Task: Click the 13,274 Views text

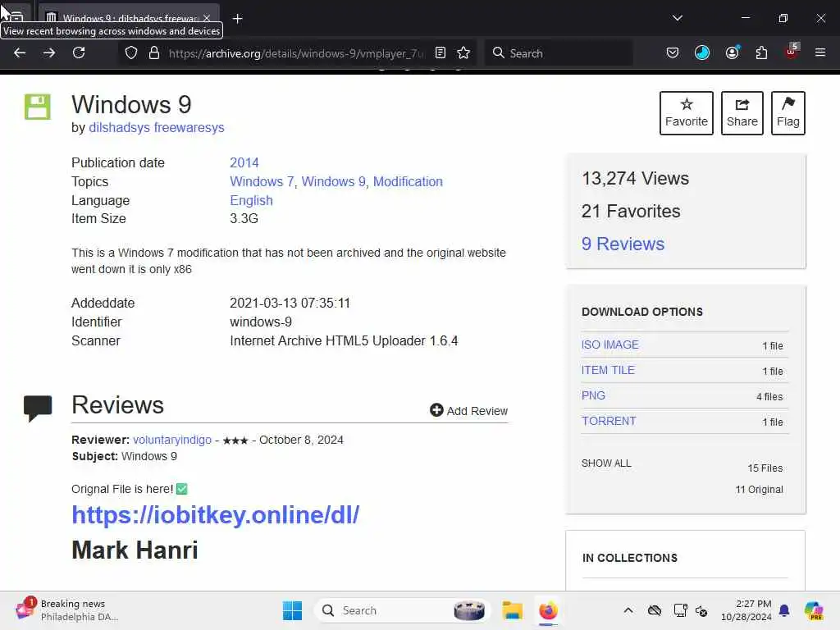Action: coord(636,178)
